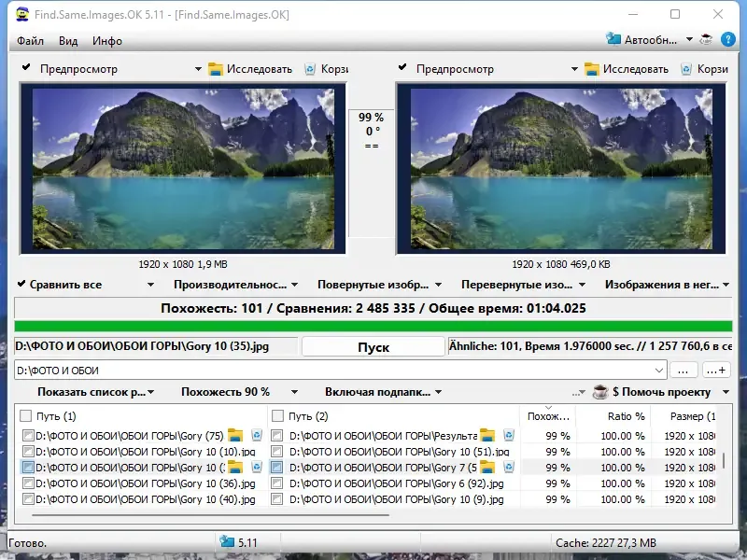Click the Cache: 2227 27,3 MB status text
This screenshot has height=560, width=747.
click(x=605, y=543)
